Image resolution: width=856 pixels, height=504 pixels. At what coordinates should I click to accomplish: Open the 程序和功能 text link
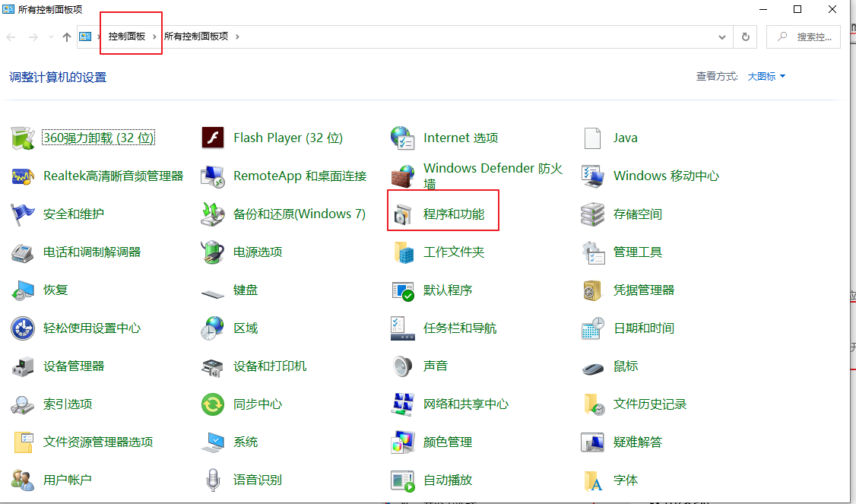coord(454,214)
